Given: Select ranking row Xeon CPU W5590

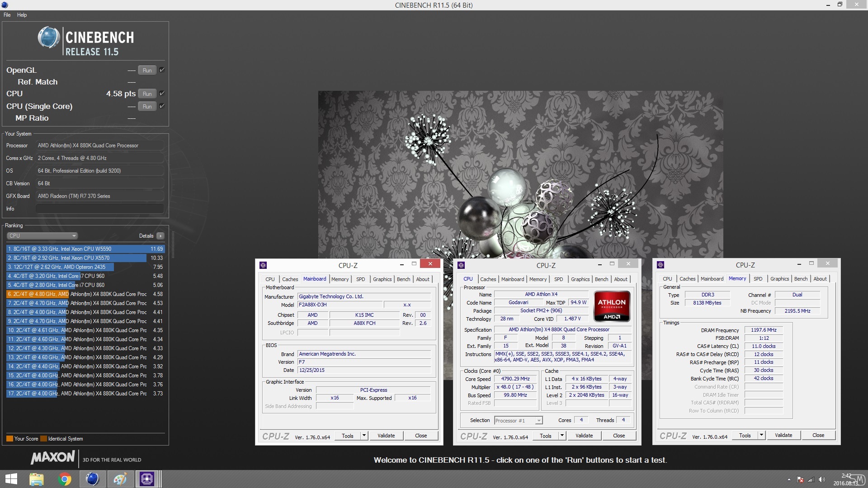Looking at the screenshot, I should coord(85,249).
